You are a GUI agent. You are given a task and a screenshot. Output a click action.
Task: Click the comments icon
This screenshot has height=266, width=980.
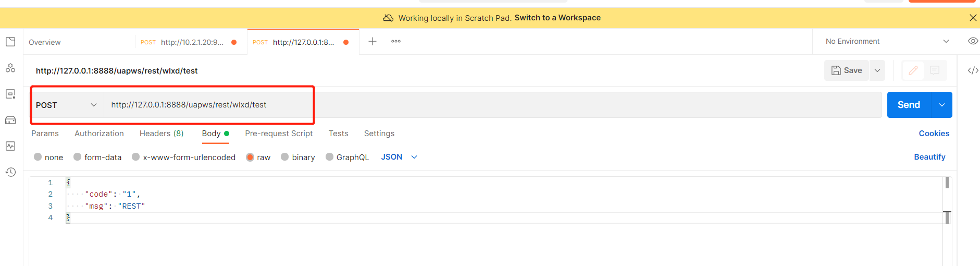pyautogui.click(x=935, y=70)
